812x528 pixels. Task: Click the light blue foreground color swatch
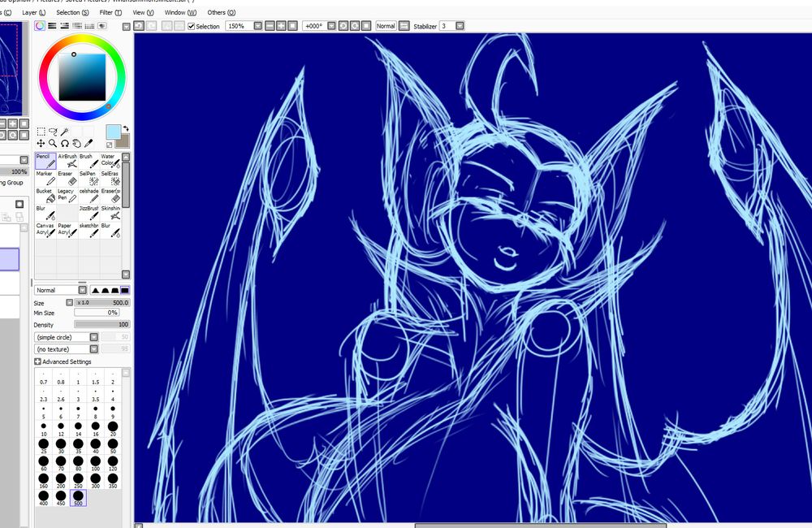113,132
